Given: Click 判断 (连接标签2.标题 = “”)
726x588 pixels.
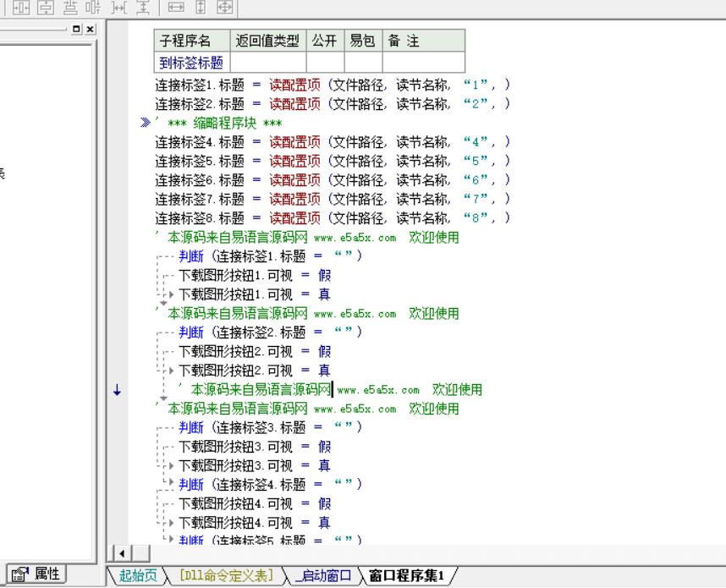Looking at the screenshot, I should 271,332.
